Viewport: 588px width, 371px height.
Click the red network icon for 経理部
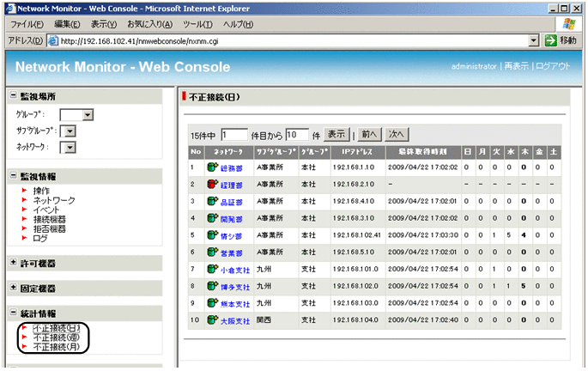coord(213,184)
